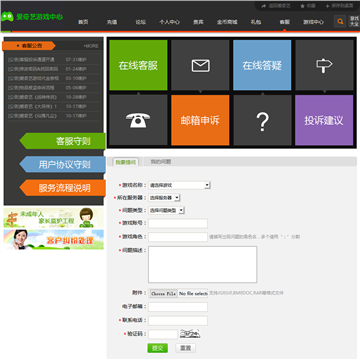The height and width of the screenshot is (360, 360).
Task: Focus the 电子邮箱 input field
Action: pyautogui.click(x=178, y=307)
